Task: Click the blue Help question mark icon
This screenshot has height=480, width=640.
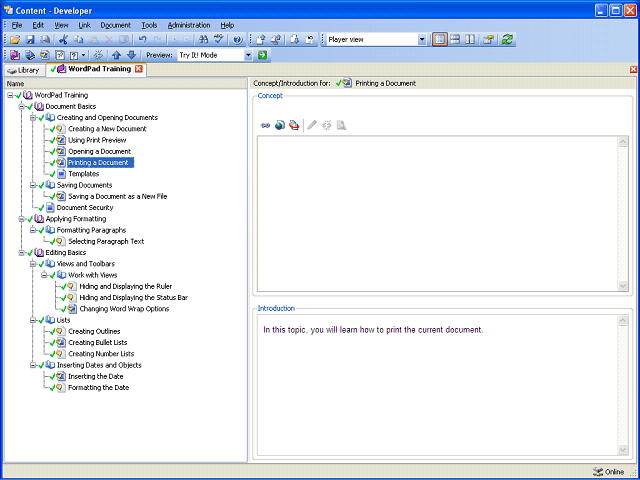Action: [238, 40]
